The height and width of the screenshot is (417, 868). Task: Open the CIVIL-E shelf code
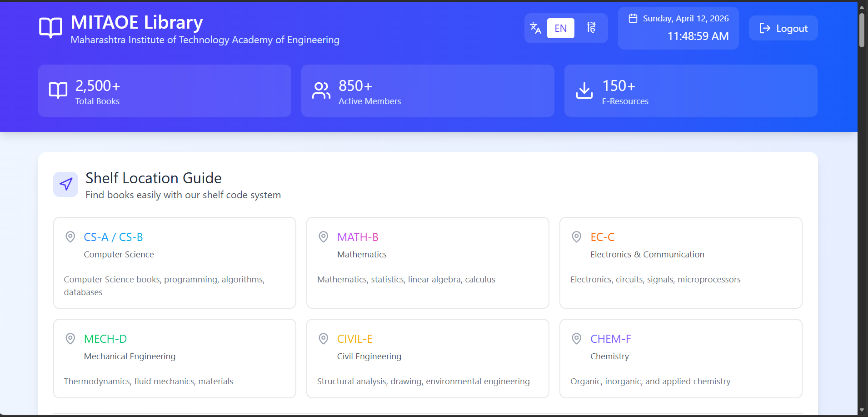354,339
